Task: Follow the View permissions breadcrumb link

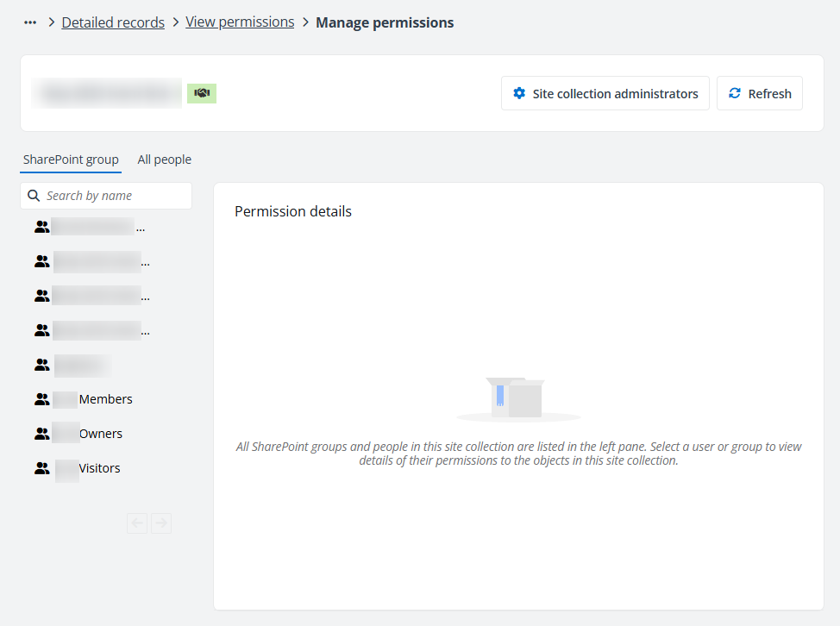Action: (x=240, y=22)
